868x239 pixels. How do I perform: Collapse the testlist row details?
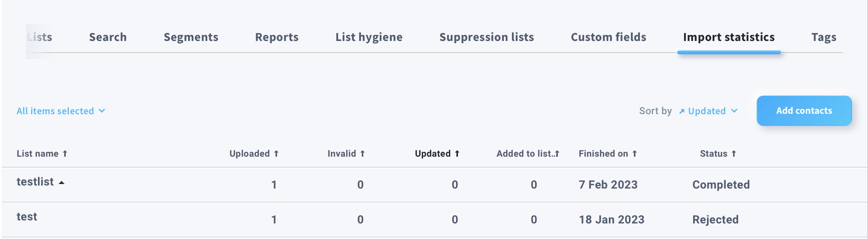(x=62, y=182)
